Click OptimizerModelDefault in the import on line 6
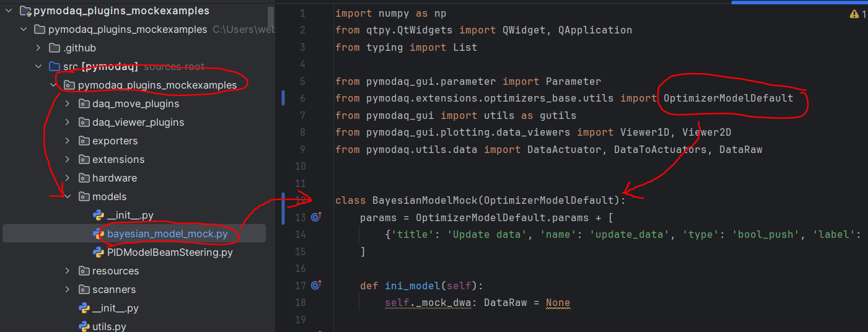The width and height of the screenshot is (868, 332). (728, 98)
